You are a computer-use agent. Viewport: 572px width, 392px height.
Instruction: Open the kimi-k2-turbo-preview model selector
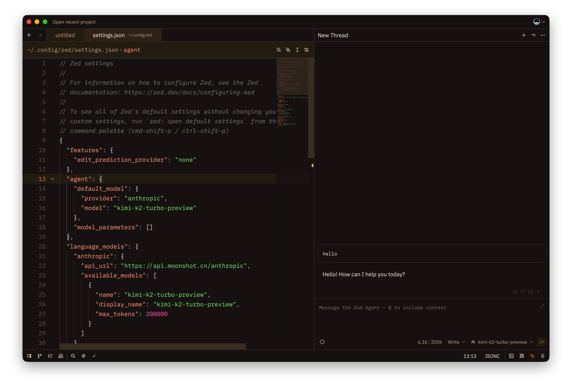[x=502, y=342]
